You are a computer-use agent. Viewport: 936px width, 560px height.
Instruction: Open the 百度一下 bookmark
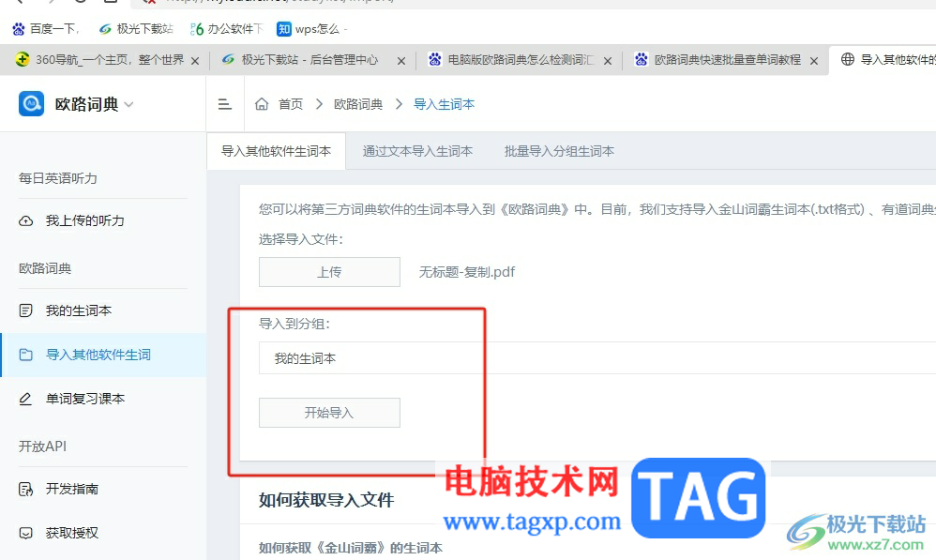45,29
